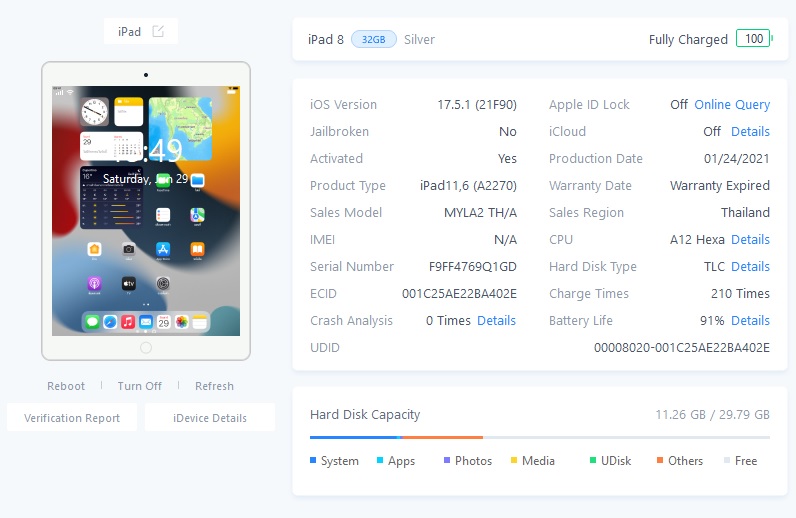Image resolution: width=796 pixels, height=518 pixels.
Task: Select the gray Free legend swatch
Action: (727, 460)
